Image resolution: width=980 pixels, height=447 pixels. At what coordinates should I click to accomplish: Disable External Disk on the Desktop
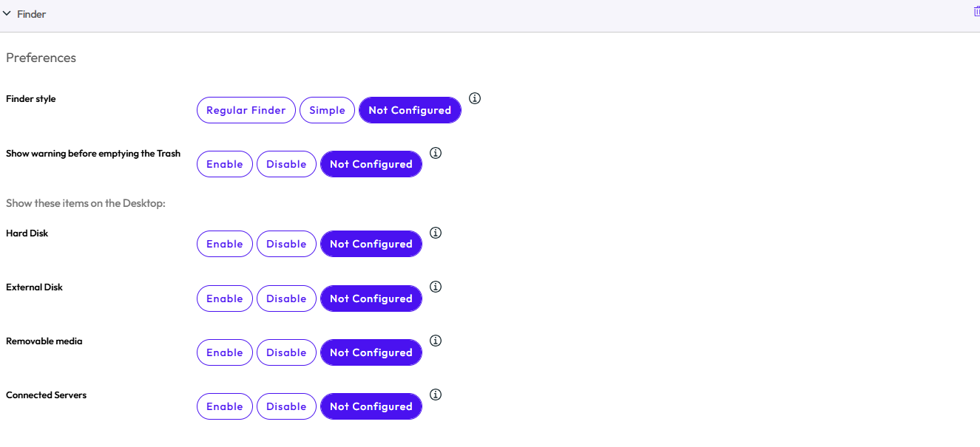[286, 298]
